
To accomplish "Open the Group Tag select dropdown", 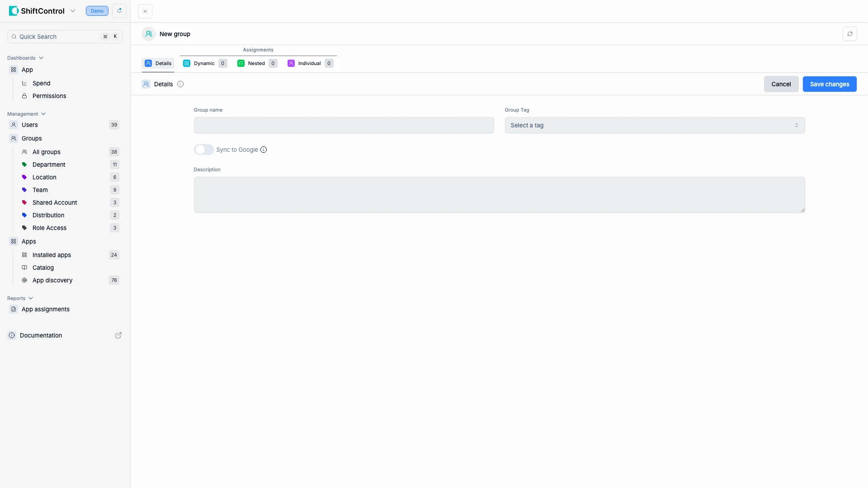I will click(x=654, y=125).
